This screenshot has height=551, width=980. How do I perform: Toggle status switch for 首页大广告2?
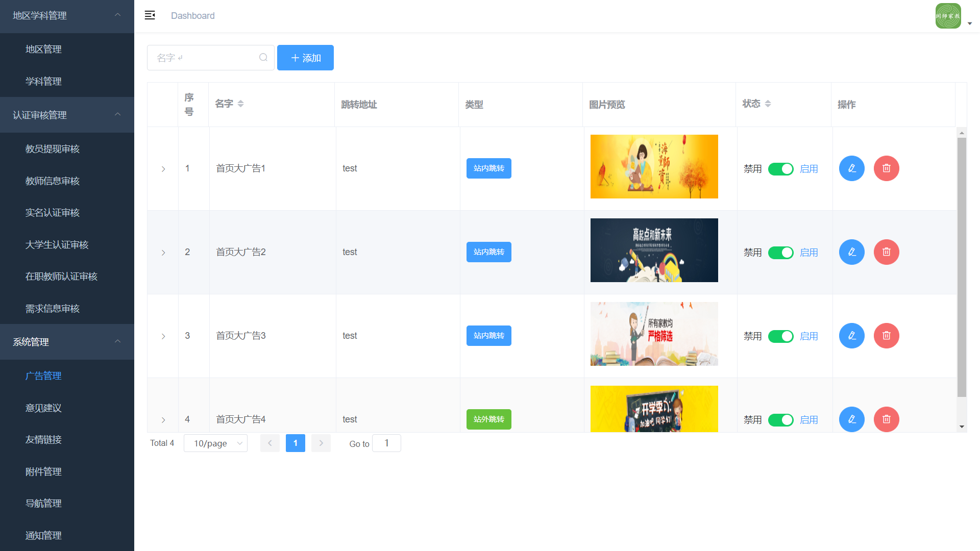coord(780,253)
